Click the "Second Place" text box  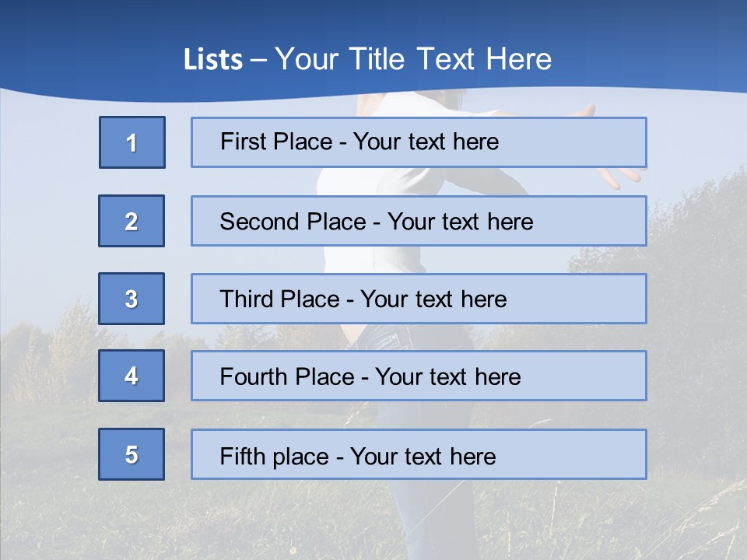pos(419,221)
